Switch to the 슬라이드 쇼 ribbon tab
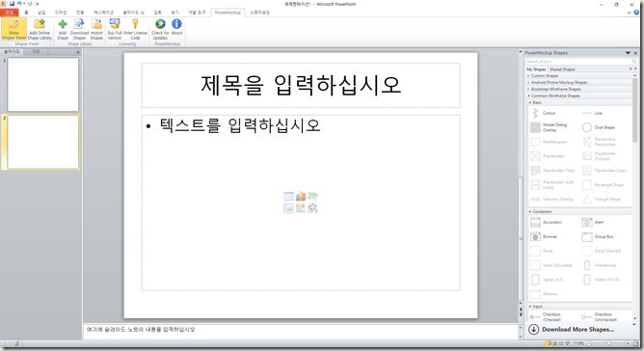Image resolution: width=644 pixels, height=351 pixels. click(x=133, y=13)
